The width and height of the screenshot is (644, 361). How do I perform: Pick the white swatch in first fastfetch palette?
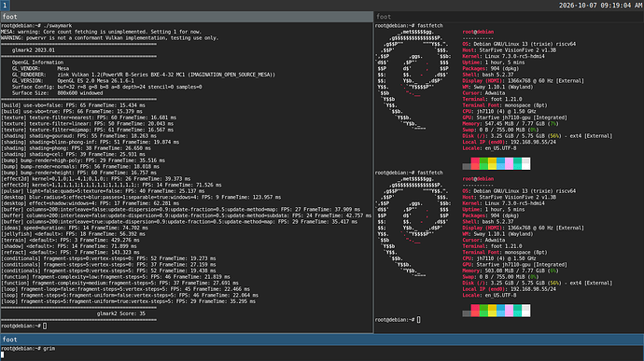525,163
